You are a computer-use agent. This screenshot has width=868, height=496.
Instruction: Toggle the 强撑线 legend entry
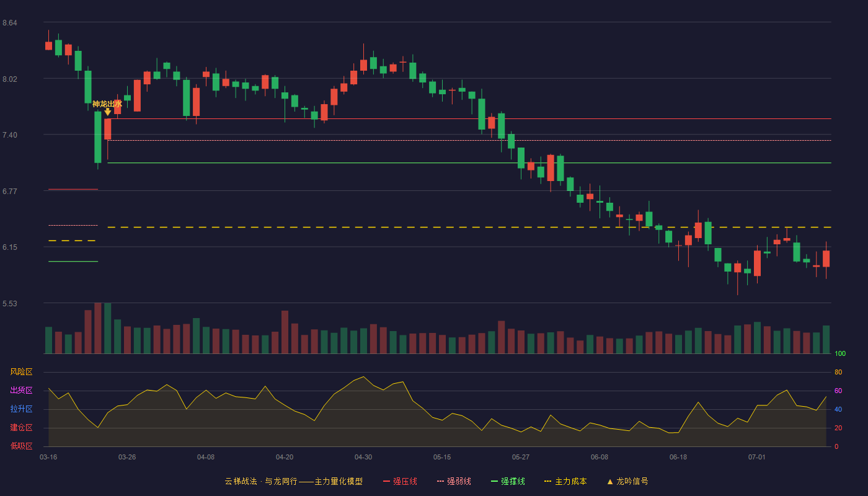click(508, 481)
